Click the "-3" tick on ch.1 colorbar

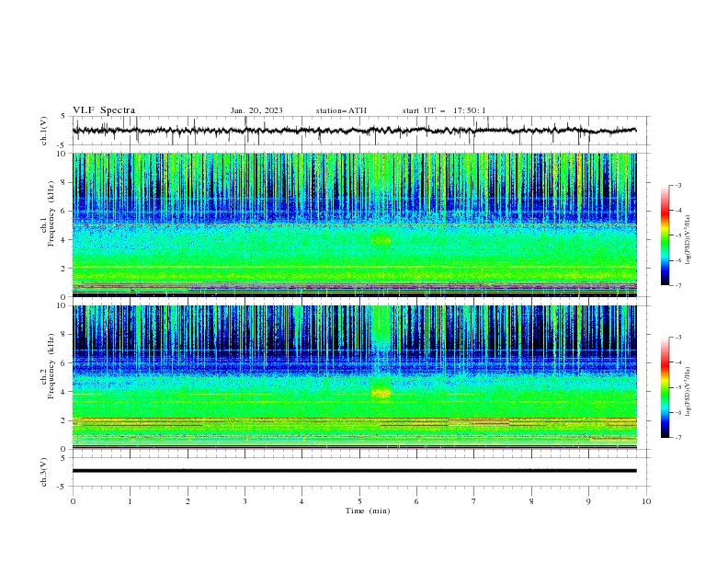[678, 185]
